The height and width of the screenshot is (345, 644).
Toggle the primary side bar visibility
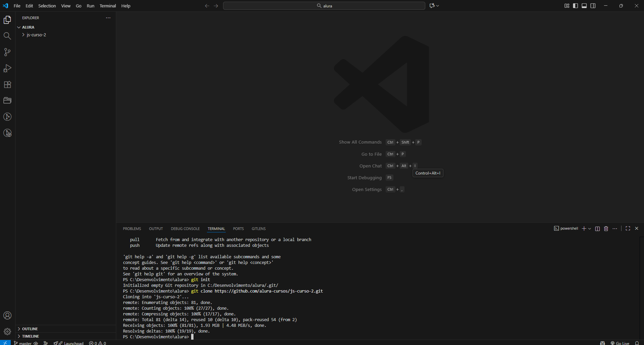pos(575,6)
